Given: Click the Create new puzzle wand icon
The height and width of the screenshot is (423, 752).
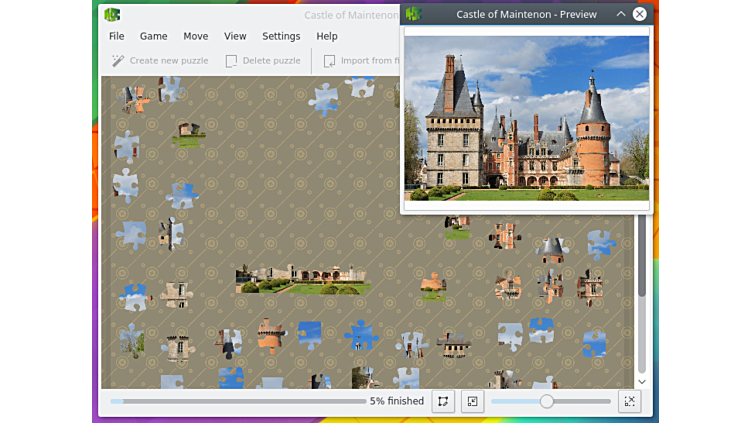Looking at the screenshot, I should pyautogui.click(x=118, y=61).
